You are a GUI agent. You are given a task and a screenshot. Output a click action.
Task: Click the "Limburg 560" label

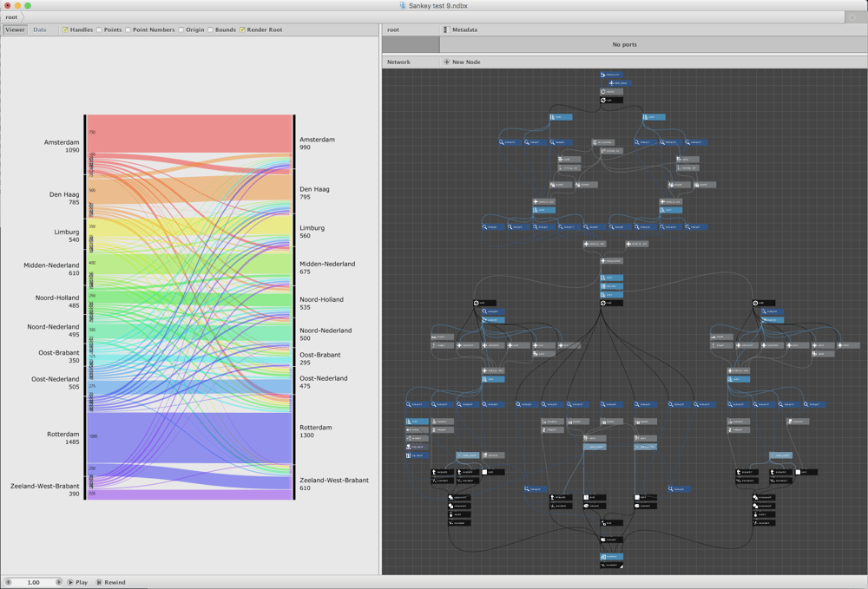(x=312, y=232)
